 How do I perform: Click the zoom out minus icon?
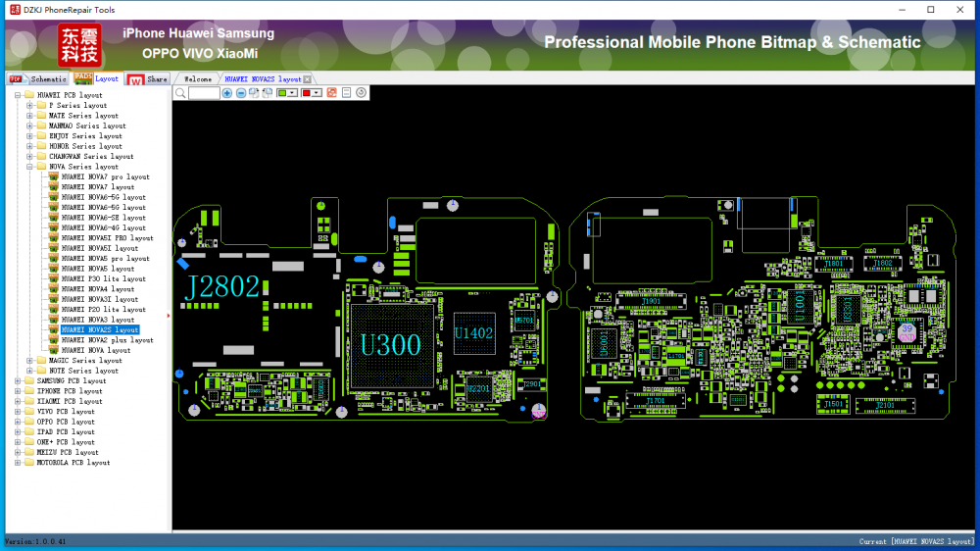tap(241, 93)
